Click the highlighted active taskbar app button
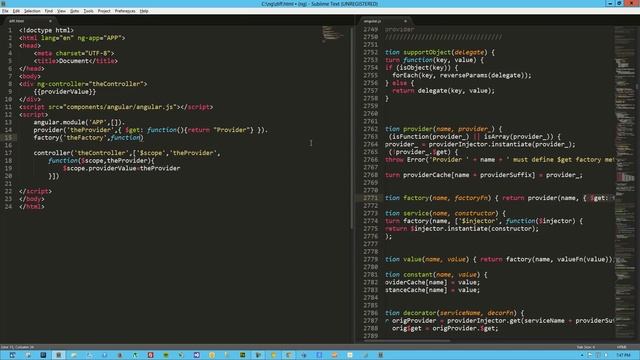This screenshot has width=640, height=360. [58, 355]
